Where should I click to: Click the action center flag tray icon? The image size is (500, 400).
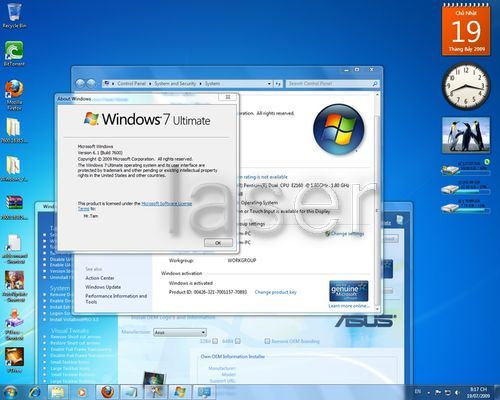(438, 392)
